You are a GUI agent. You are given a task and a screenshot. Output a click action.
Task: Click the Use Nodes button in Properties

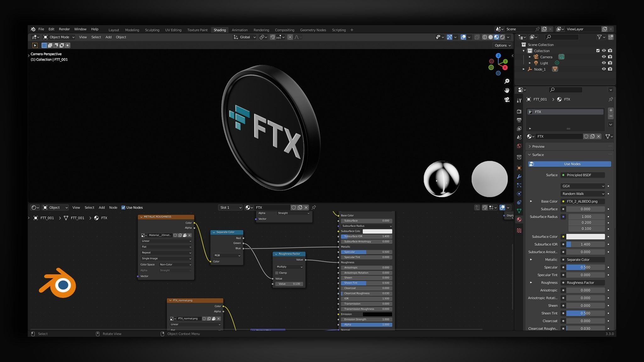click(570, 164)
